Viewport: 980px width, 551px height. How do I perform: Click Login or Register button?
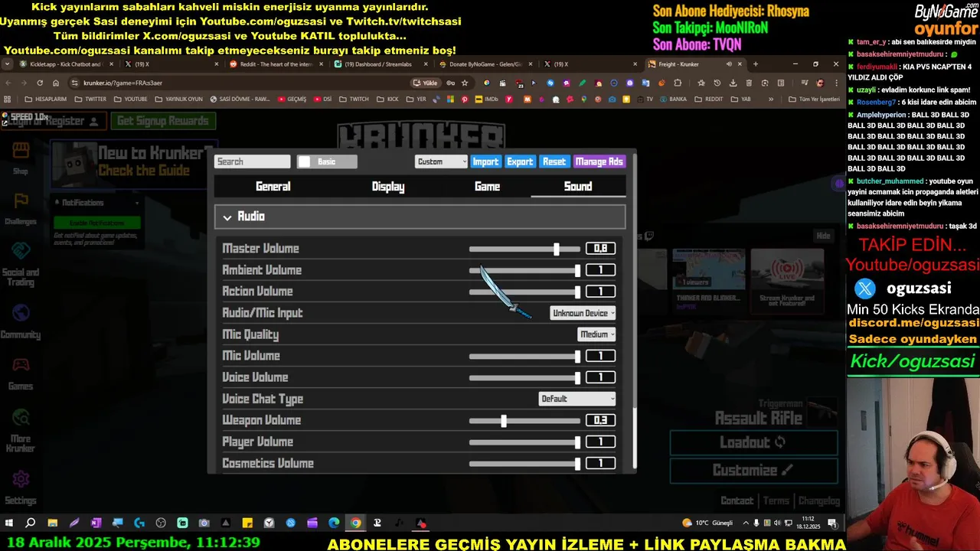pos(54,121)
